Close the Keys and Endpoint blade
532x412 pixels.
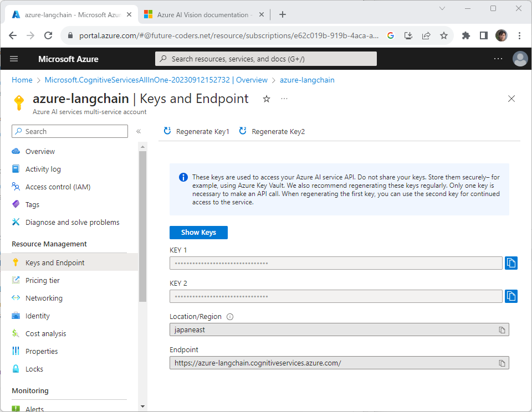tap(511, 99)
